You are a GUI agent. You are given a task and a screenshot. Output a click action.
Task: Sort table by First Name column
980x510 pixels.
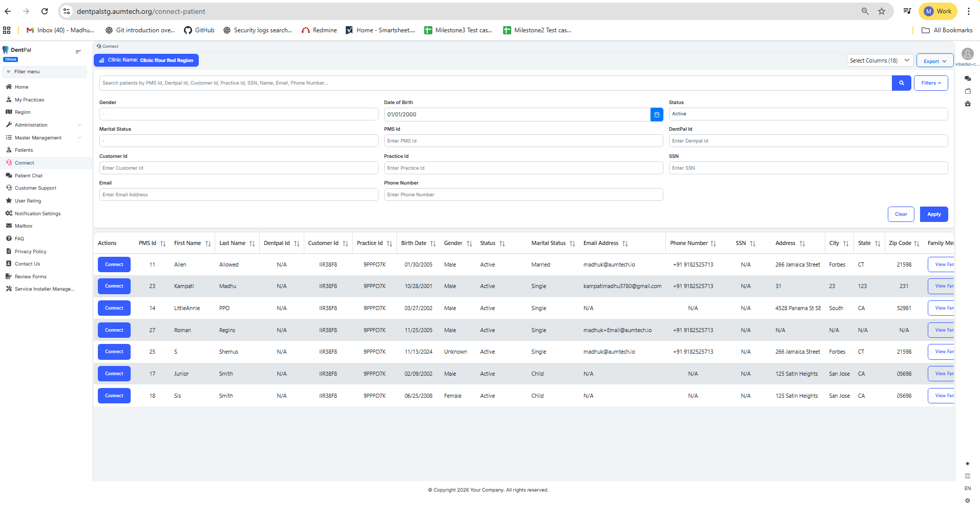[x=208, y=243]
